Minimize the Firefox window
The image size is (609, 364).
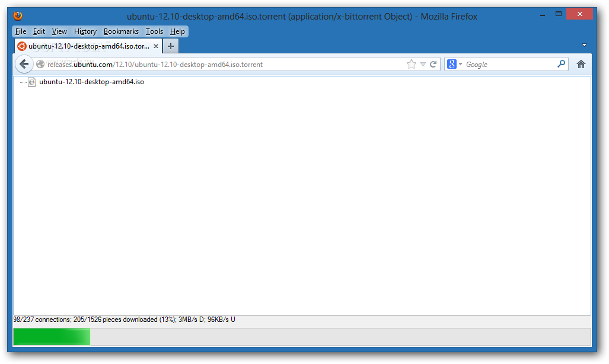pos(543,15)
